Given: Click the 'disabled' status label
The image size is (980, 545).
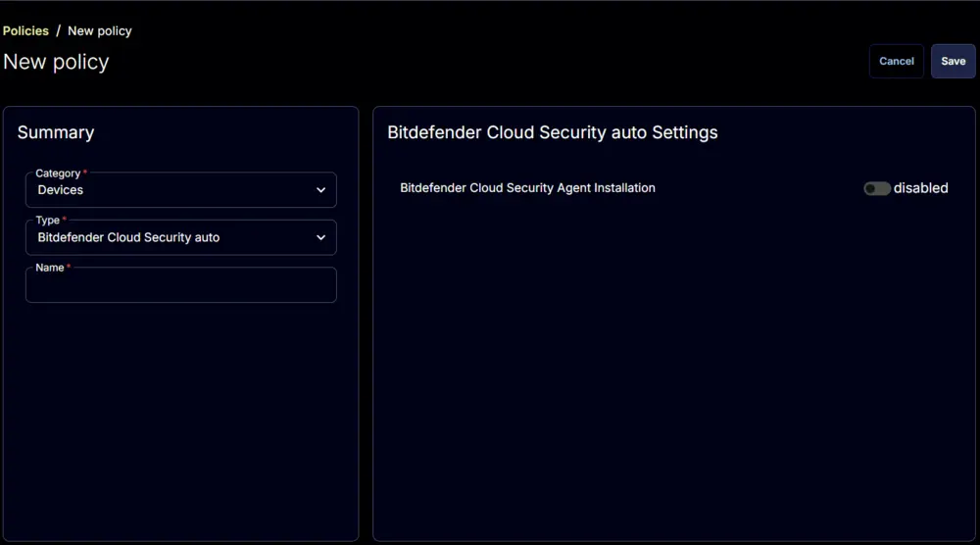Looking at the screenshot, I should (x=920, y=188).
